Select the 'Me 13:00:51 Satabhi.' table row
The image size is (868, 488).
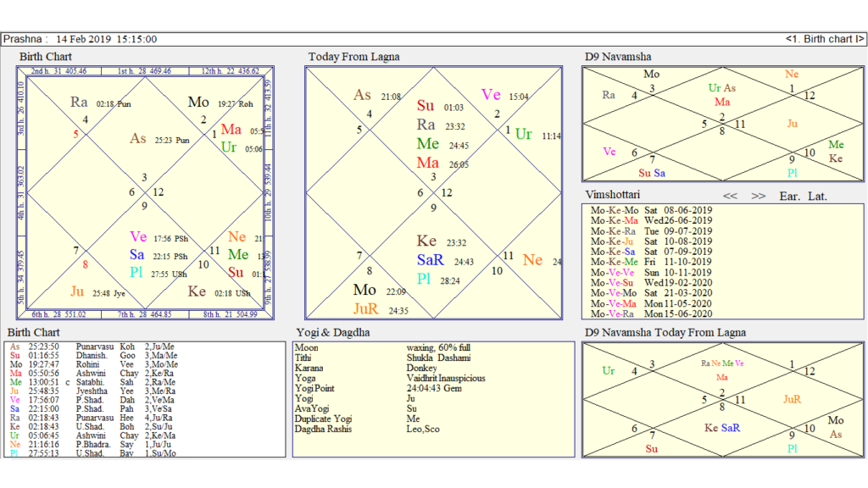(94, 382)
